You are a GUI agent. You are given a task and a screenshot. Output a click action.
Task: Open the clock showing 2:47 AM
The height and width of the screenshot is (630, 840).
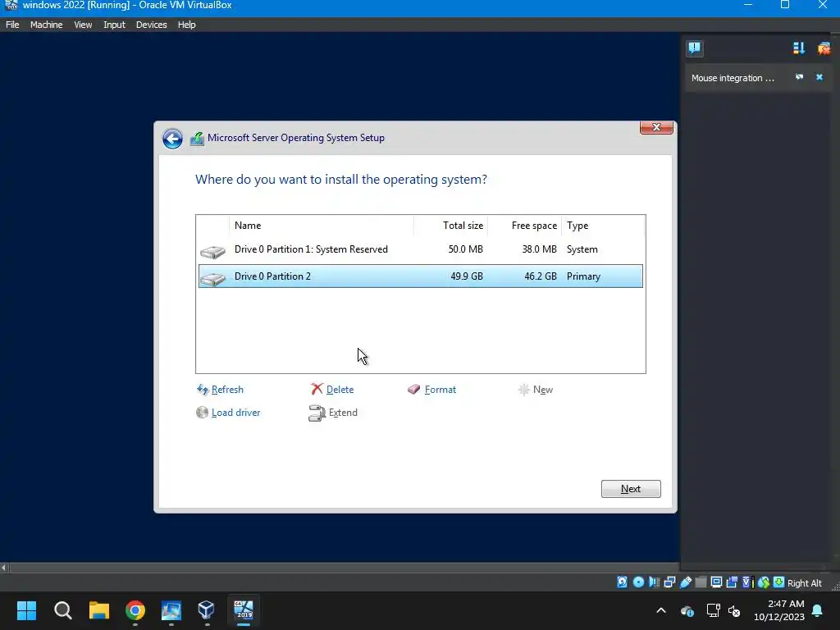pyautogui.click(x=779, y=610)
